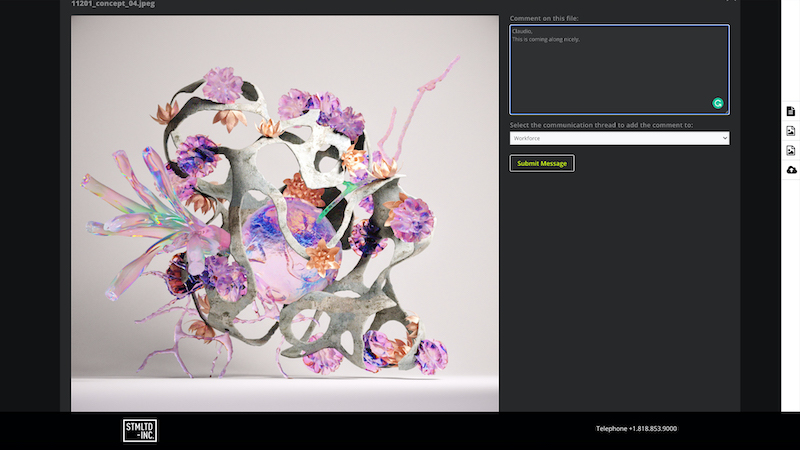
Task: Click the document file icon in right sidebar
Action: [x=790, y=111]
